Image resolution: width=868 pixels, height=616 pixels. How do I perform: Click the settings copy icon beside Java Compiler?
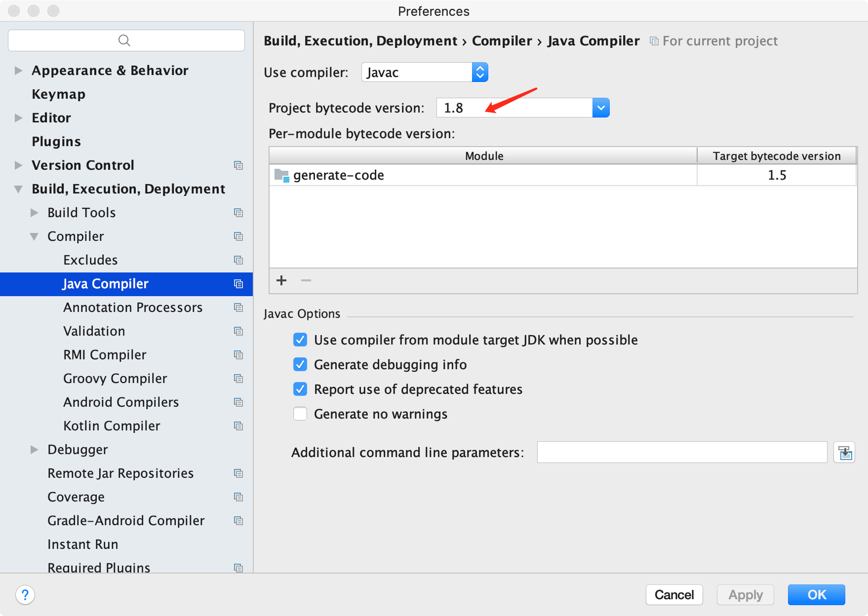point(238,284)
